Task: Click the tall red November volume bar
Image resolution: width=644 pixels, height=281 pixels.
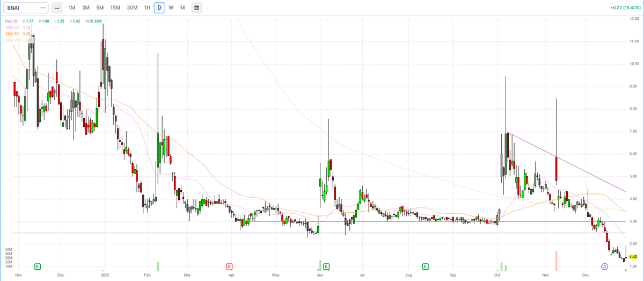Action: click(557, 261)
